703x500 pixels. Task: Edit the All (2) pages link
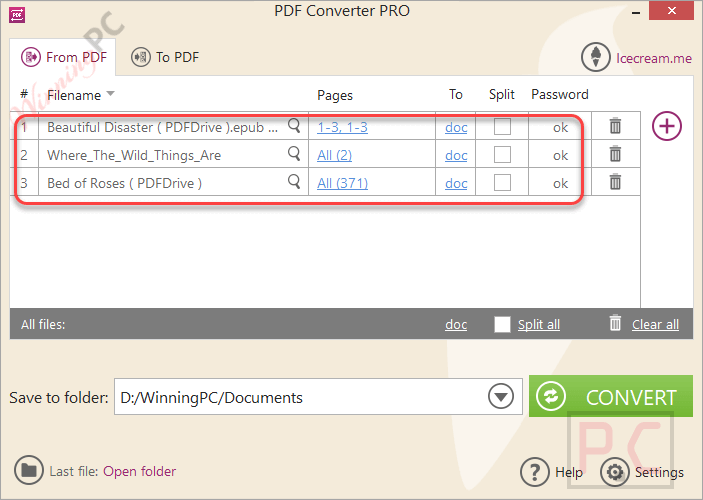[x=334, y=155]
